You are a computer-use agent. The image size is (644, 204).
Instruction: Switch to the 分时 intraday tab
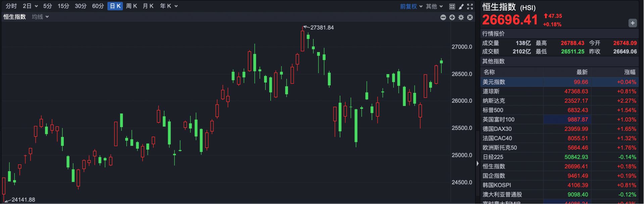tap(11, 6)
